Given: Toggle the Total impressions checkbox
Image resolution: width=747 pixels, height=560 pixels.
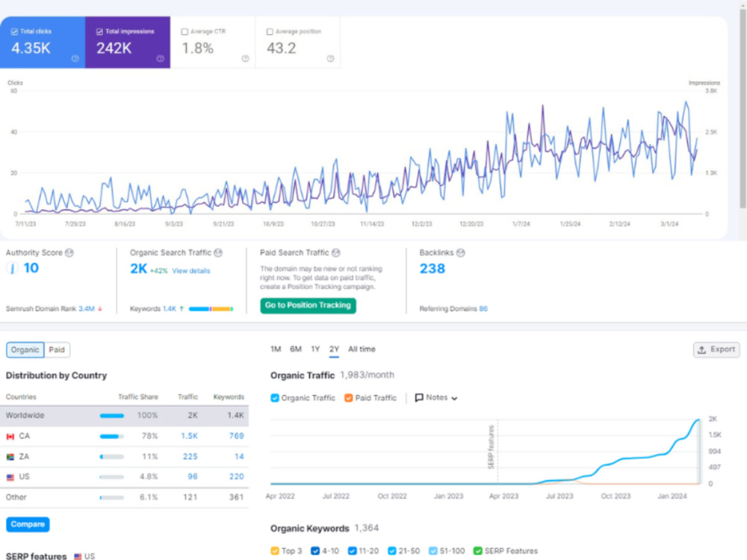Looking at the screenshot, I should click(99, 31).
